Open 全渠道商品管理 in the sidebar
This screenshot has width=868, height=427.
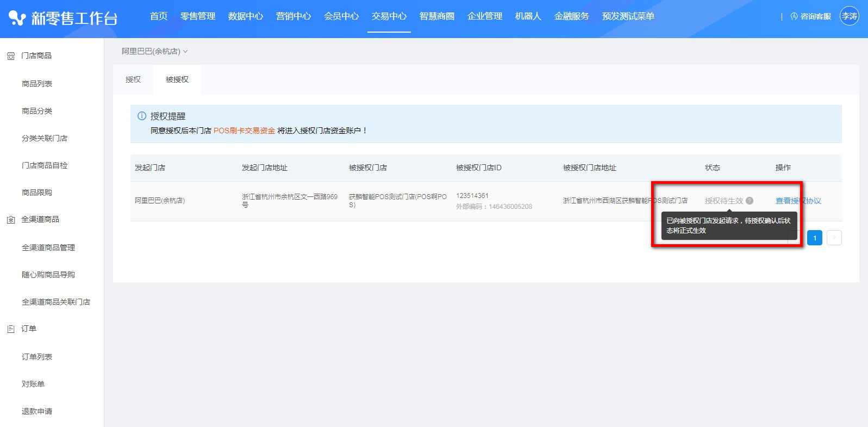click(x=48, y=247)
